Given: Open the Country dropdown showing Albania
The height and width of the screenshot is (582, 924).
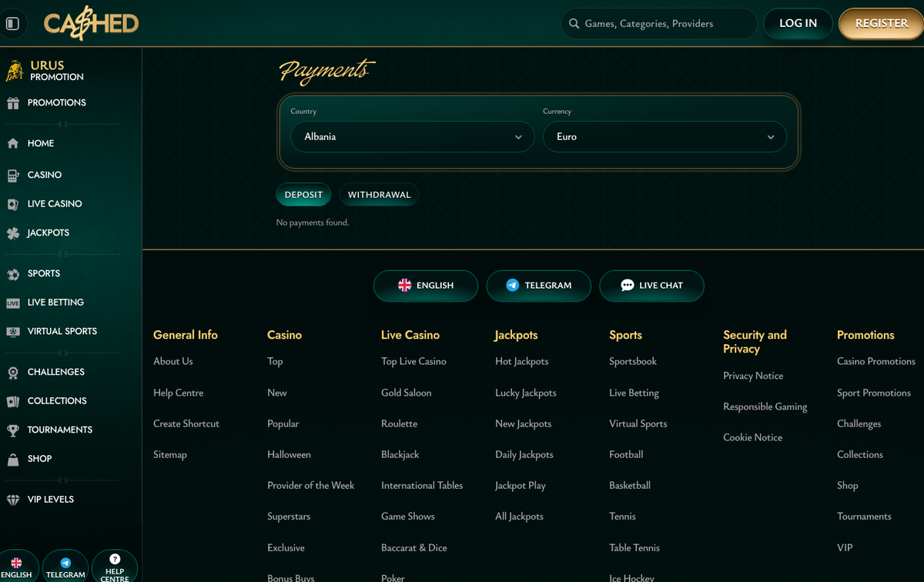Looking at the screenshot, I should [x=413, y=137].
